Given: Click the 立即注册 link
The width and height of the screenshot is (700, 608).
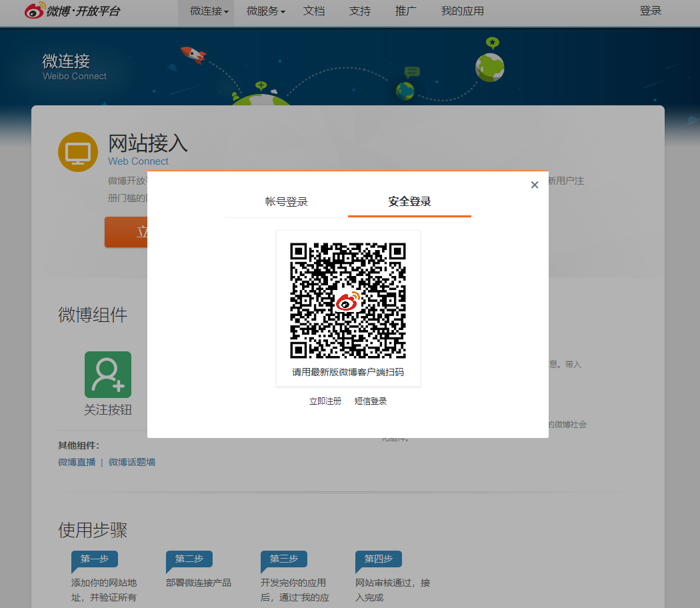Looking at the screenshot, I should [325, 401].
